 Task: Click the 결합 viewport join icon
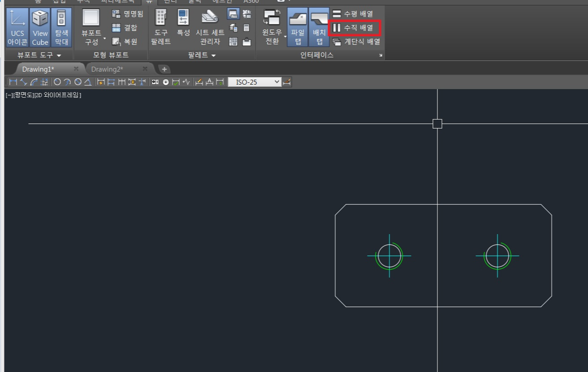[117, 28]
